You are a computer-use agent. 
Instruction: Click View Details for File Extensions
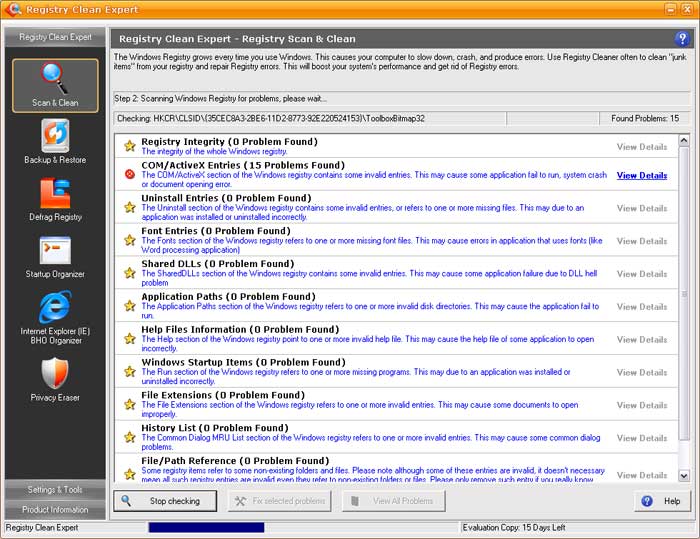pyautogui.click(x=642, y=405)
